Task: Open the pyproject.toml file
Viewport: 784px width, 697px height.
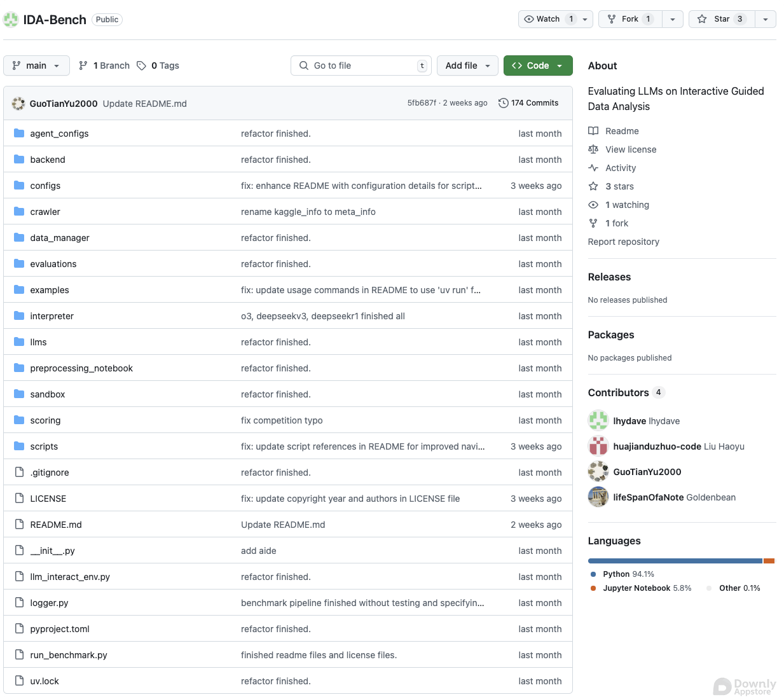Action: click(60, 629)
